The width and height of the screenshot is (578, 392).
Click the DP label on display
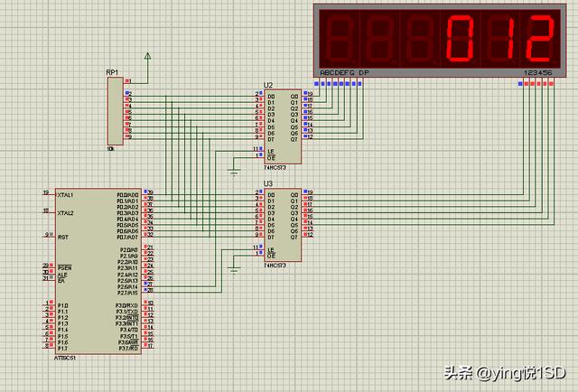pyautogui.click(x=363, y=72)
